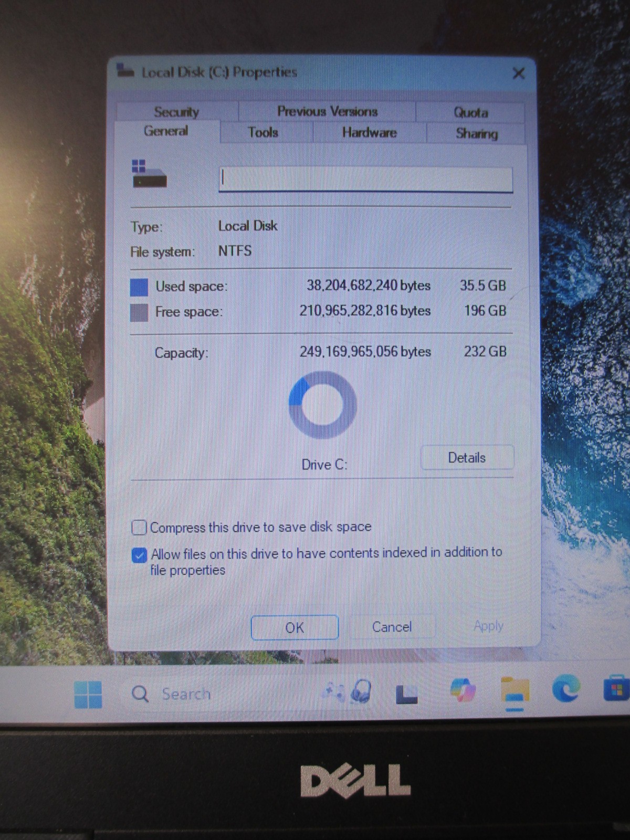The height and width of the screenshot is (840, 630).
Task: Open Microsoft Store from the taskbar
Action: (616, 689)
